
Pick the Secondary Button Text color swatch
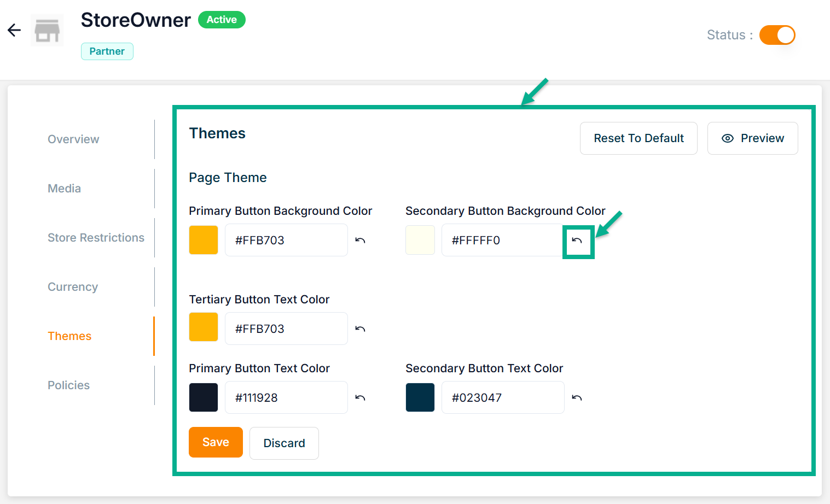(x=420, y=397)
